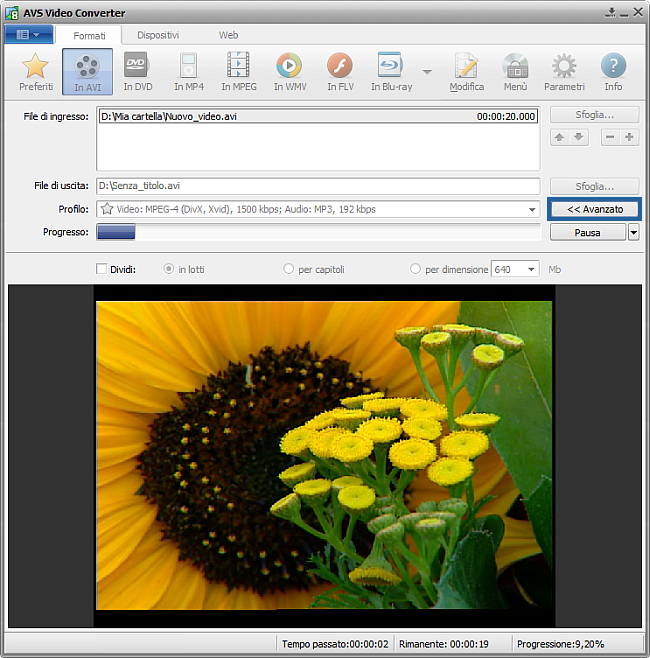This screenshot has width=650, height=658.
Task: Open the size dropdown showing 640
Action: pyautogui.click(x=530, y=269)
